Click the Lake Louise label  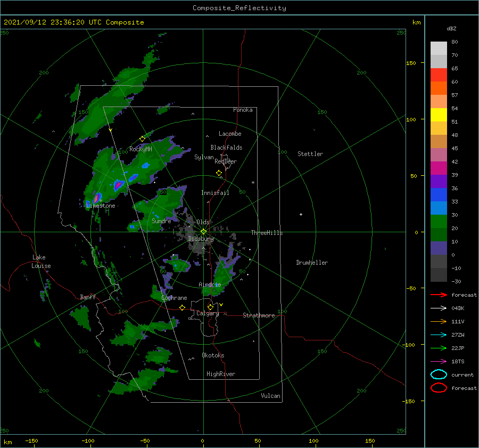[x=41, y=262]
